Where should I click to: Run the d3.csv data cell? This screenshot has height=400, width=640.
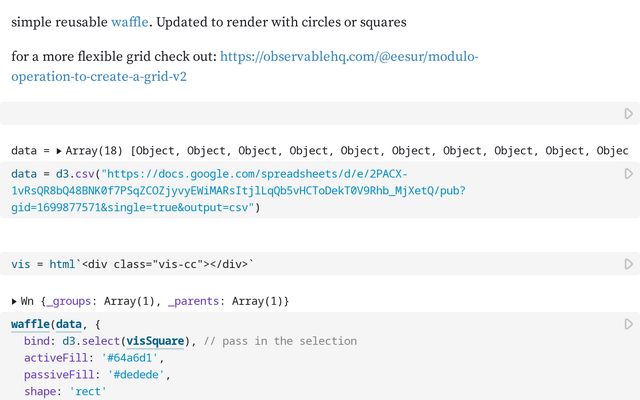pos(628,174)
